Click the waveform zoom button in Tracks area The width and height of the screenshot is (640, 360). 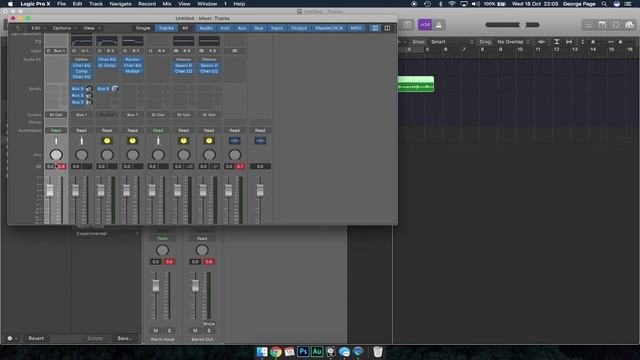point(542,42)
